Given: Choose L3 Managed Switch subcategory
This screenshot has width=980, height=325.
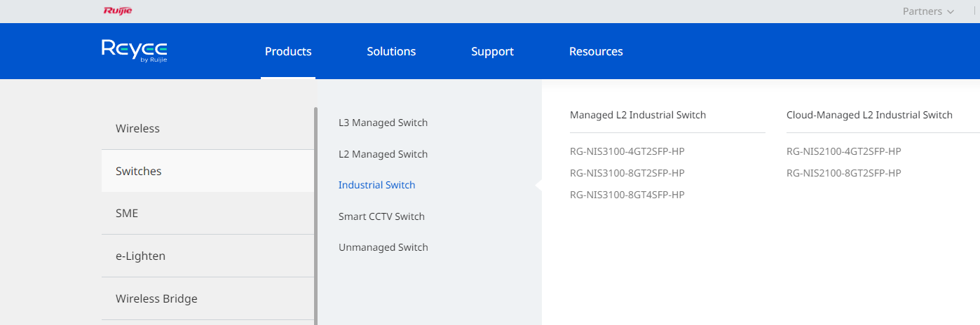Looking at the screenshot, I should point(383,123).
